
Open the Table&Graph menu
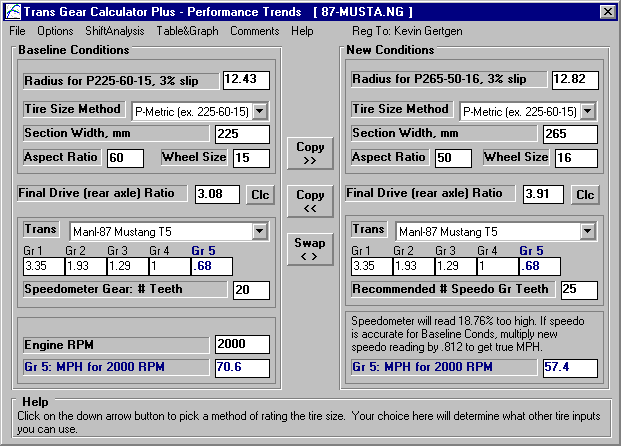[x=187, y=31]
